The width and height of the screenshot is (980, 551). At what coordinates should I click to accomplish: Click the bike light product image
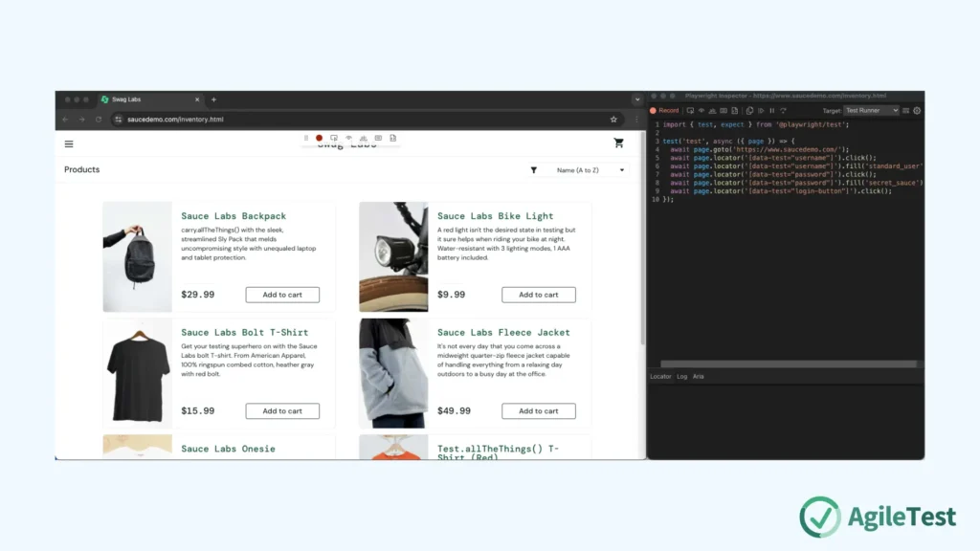[x=393, y=256]
